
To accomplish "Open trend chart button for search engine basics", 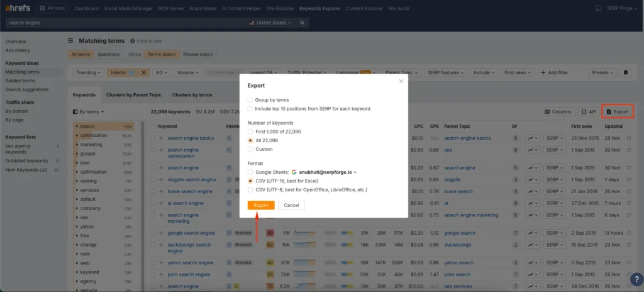I will (x=533, y=138).
